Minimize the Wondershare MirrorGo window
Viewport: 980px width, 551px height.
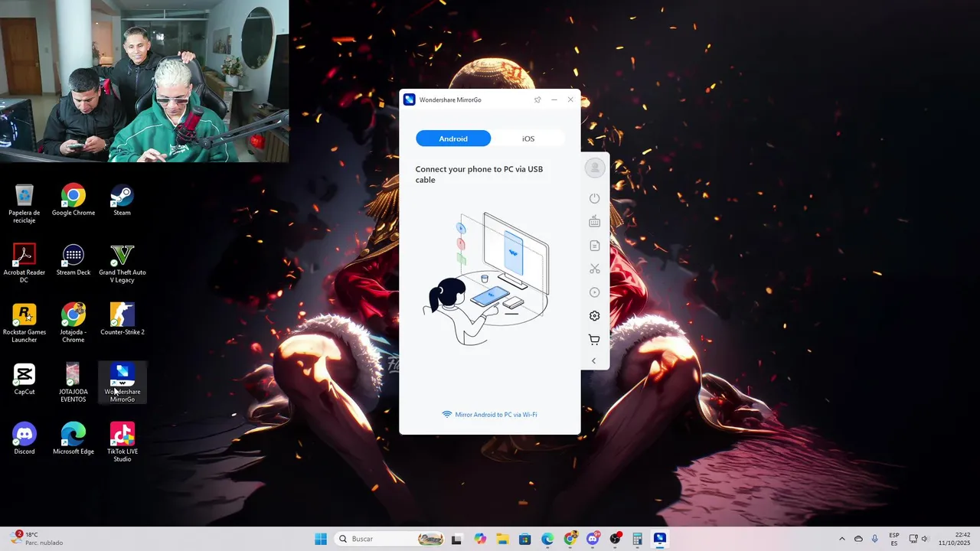[554, 99]
